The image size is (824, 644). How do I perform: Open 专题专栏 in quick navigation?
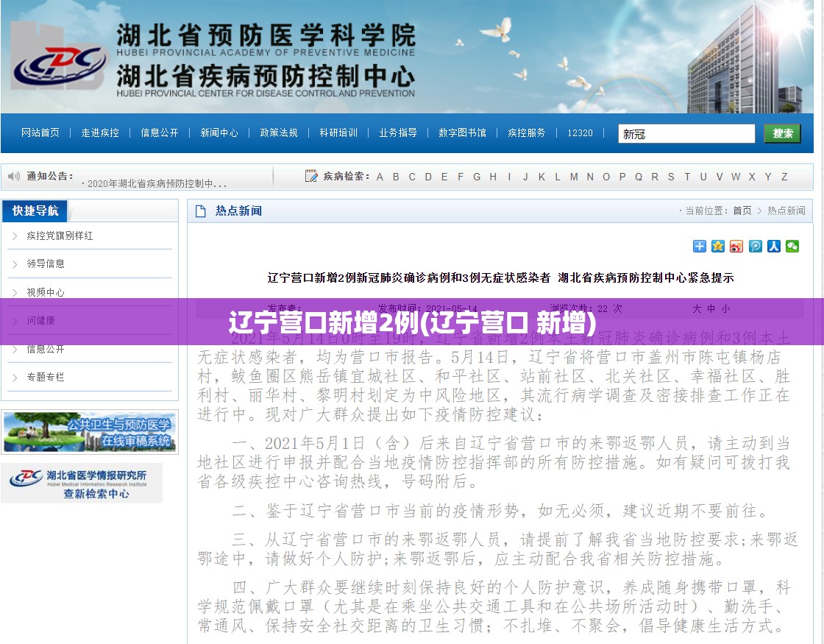(46, 377)
